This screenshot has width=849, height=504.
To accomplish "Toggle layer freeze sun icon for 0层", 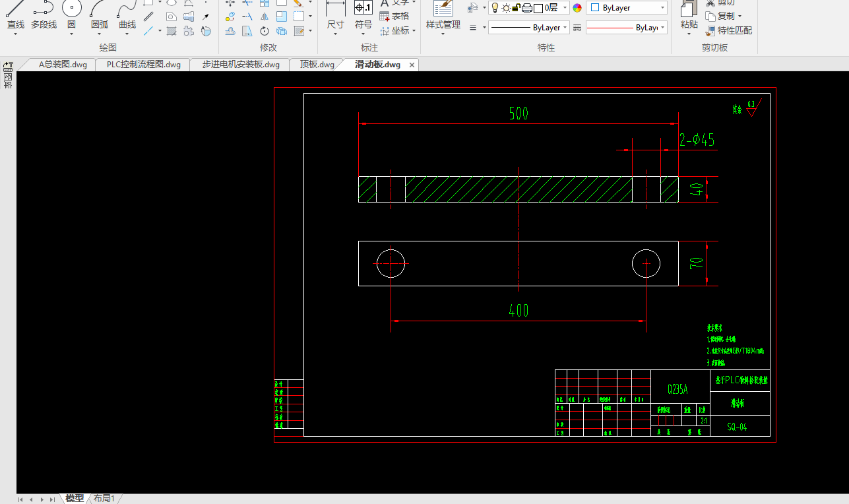I will click(x=506, y=8).
